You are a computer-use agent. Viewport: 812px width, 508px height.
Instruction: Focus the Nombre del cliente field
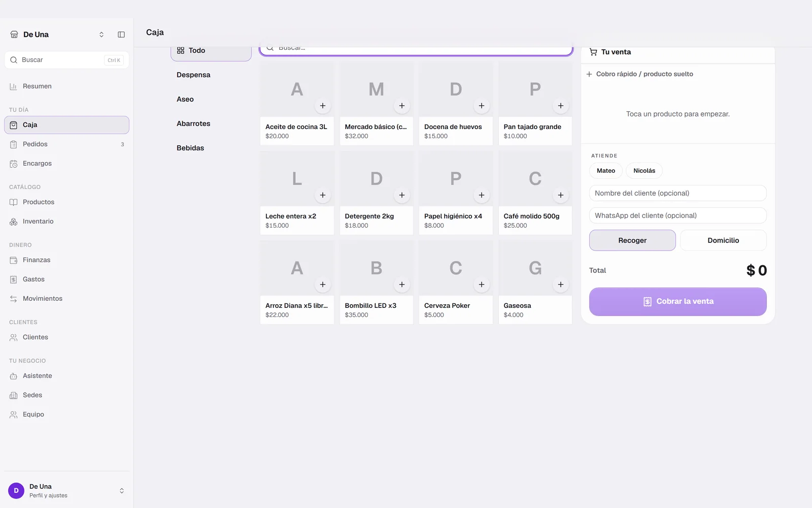click(678, 193)
